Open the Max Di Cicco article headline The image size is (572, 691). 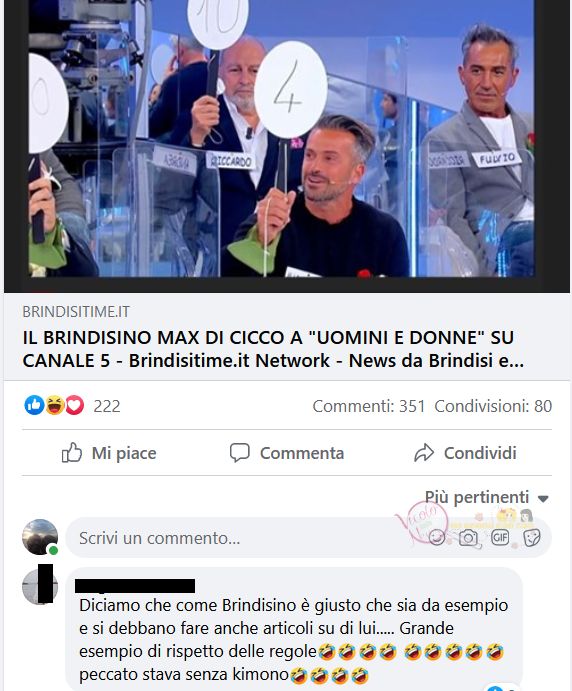click(273, 349)
